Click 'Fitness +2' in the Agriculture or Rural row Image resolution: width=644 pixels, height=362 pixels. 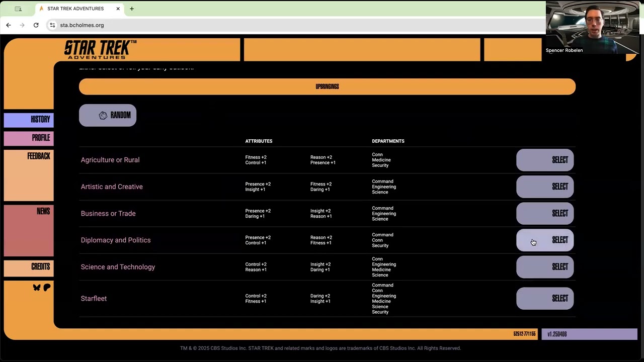click(256, 157)
